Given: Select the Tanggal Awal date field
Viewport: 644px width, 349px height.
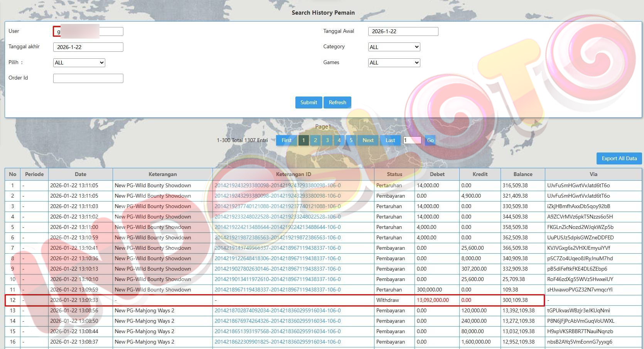Looking at the screenshot, I should pos(403,32).
